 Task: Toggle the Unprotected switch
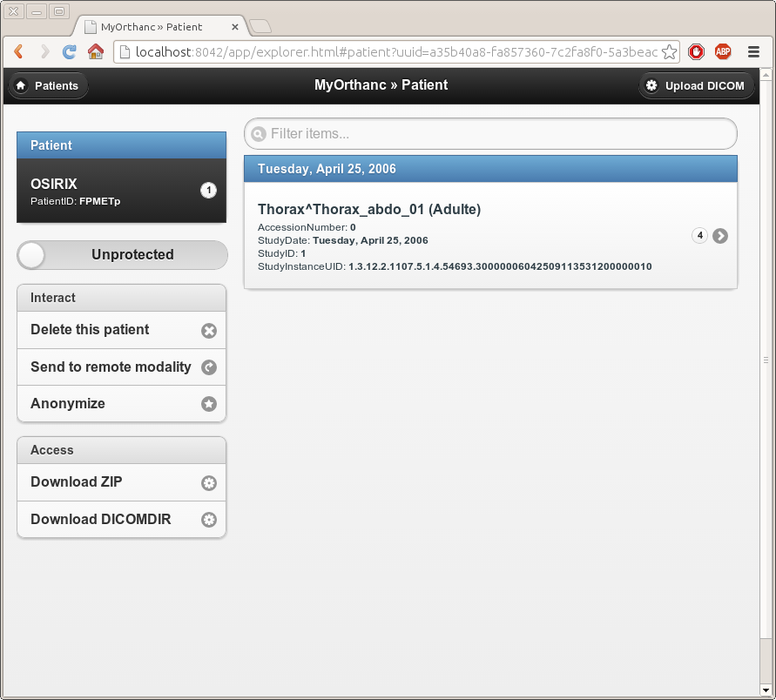(122, 255)
